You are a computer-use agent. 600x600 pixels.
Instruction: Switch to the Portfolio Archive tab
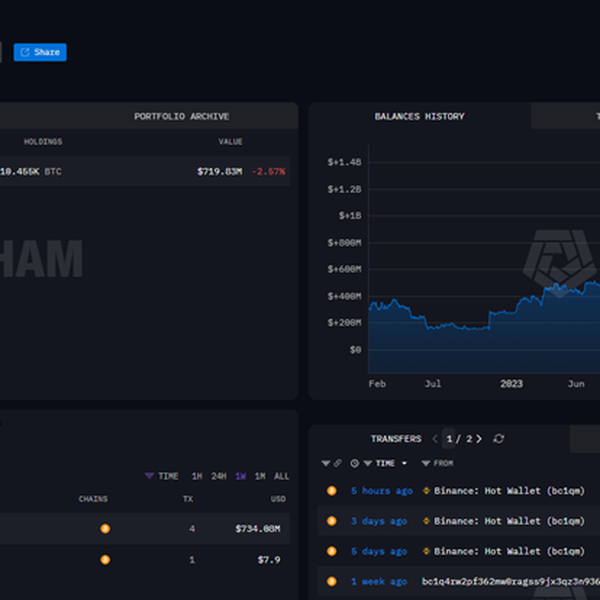click(x=181, y=116)
